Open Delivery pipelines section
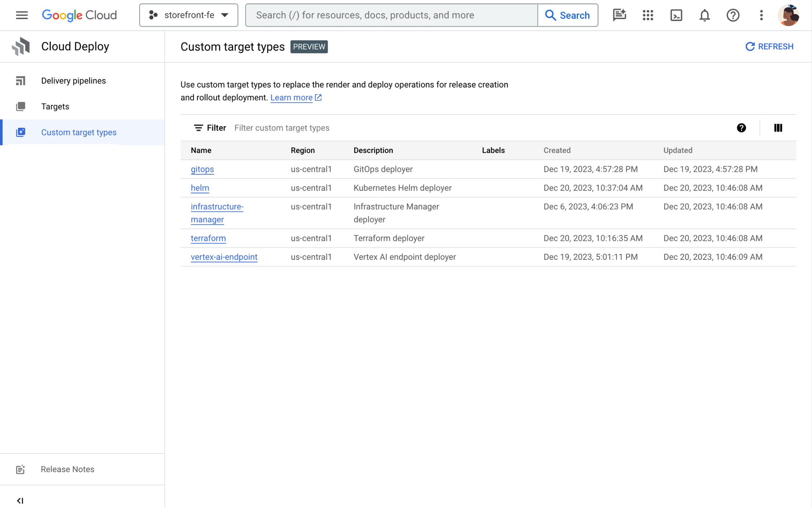The image size is (812, 508). pos(73,80)
